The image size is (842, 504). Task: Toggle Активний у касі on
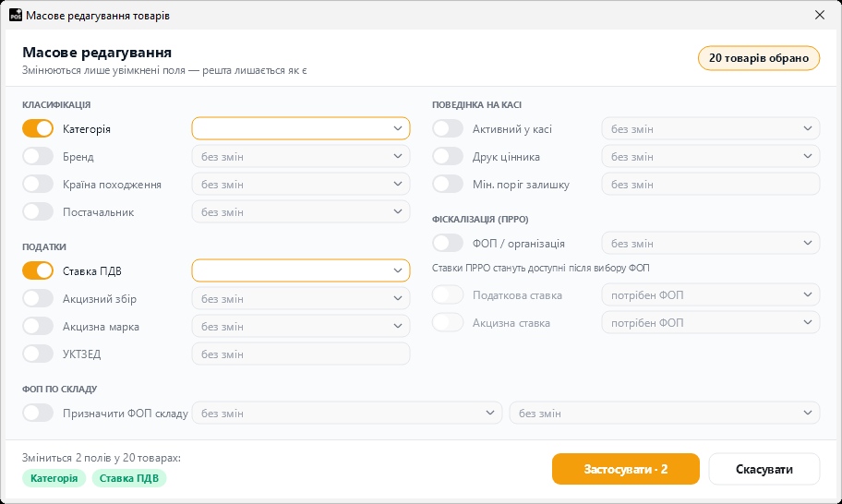coord(447,129)
